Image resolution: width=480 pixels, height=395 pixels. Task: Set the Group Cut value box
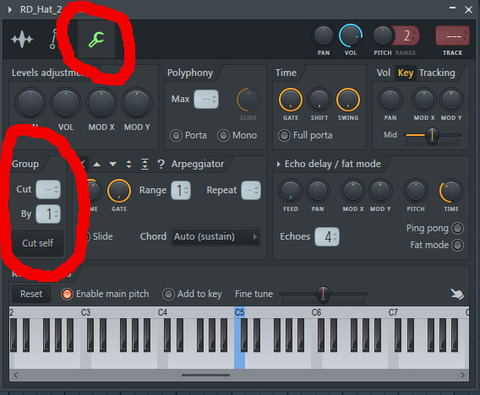click(48, 189)
